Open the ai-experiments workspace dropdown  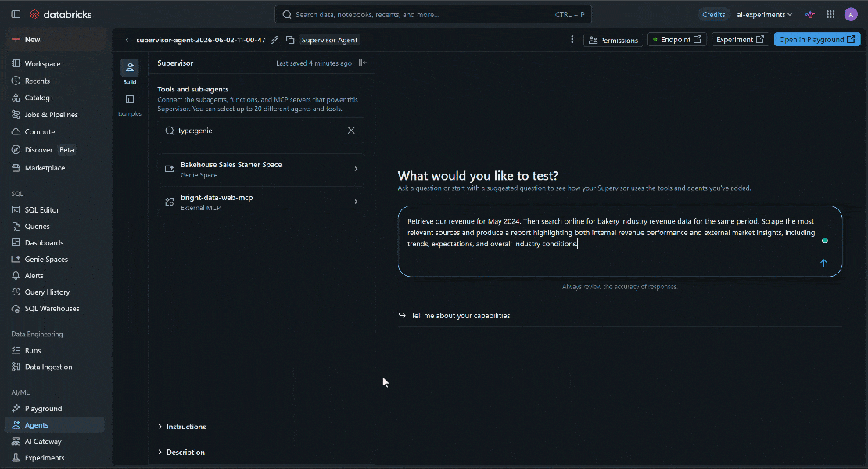tap(764, 14)
